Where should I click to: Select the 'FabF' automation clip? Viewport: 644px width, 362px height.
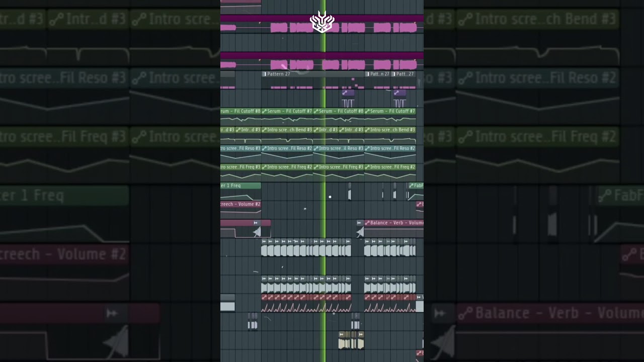pos(416,186)
